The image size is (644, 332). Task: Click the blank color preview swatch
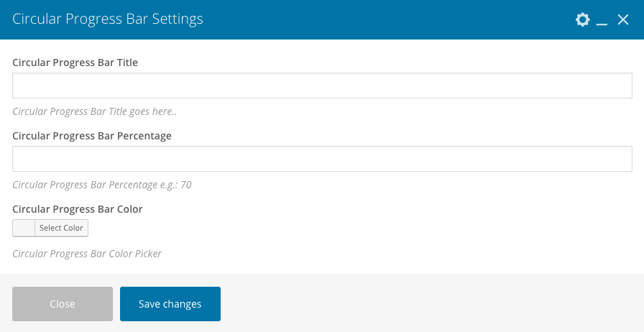pos(24,228)
